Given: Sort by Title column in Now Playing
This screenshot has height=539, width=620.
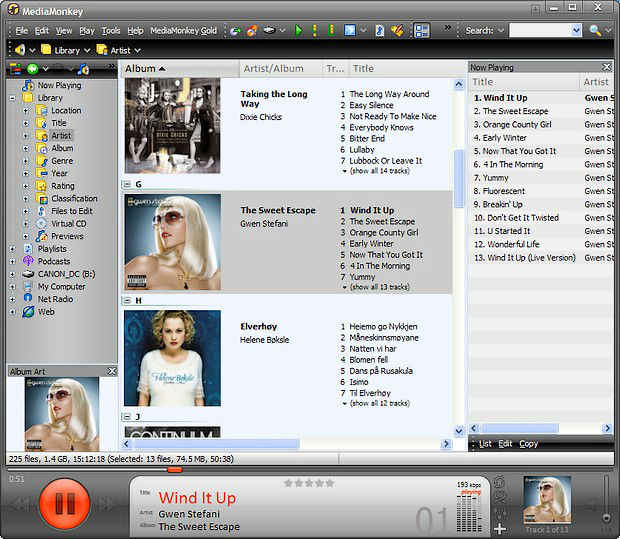Looking at the screenshot, I should tap(524, 82).
